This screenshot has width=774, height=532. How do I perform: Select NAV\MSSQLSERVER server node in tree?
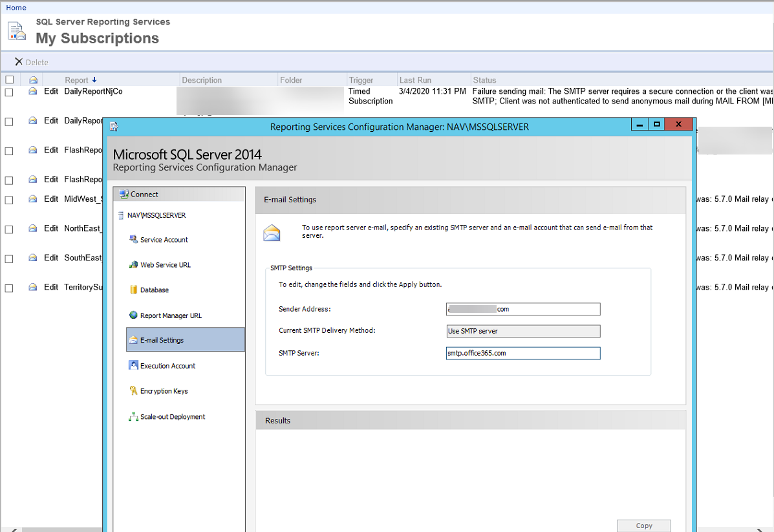(x=156, y=215)
